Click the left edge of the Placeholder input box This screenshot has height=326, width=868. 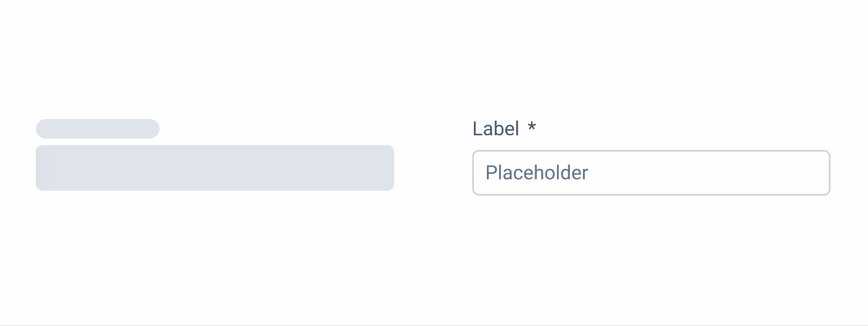pyautogui.click(x=478, y=173)
